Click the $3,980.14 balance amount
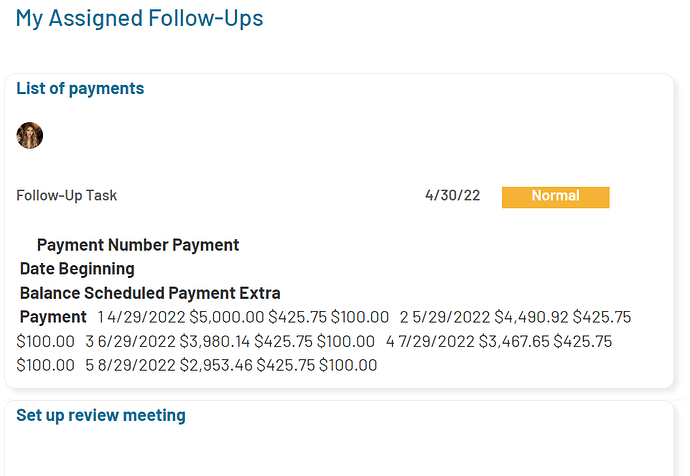Image resolution: width=690 pixels, height=476 pixels. (215, 341)
